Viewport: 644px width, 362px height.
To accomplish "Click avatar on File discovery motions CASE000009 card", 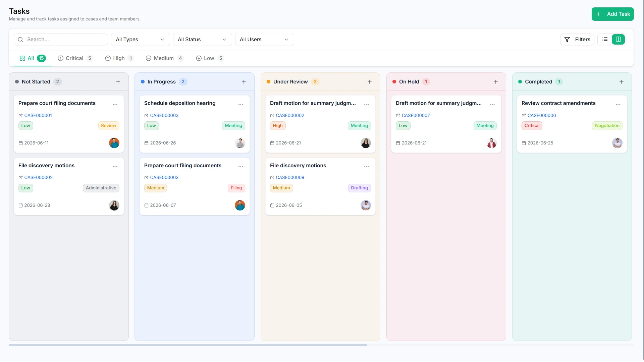I will click(366, 205).
